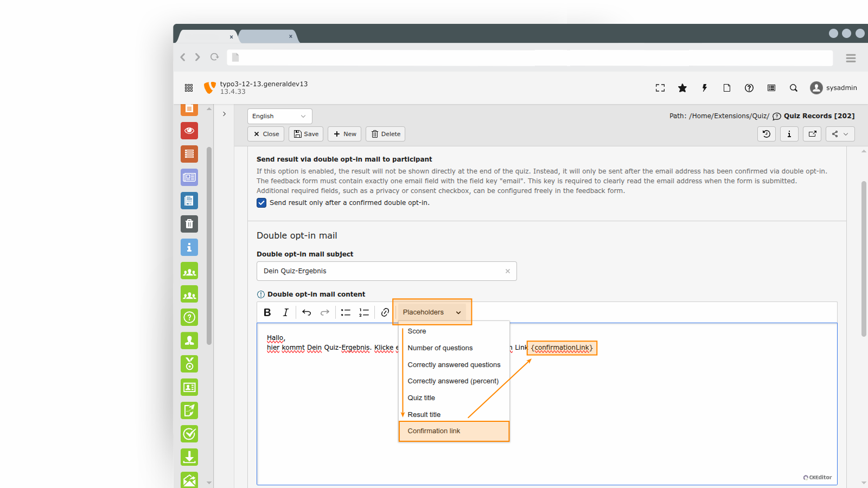Choose Correctly answered (percent) placeholder
Screen dimensions: 868x488
pyautogui.click(x=454, y=381)
